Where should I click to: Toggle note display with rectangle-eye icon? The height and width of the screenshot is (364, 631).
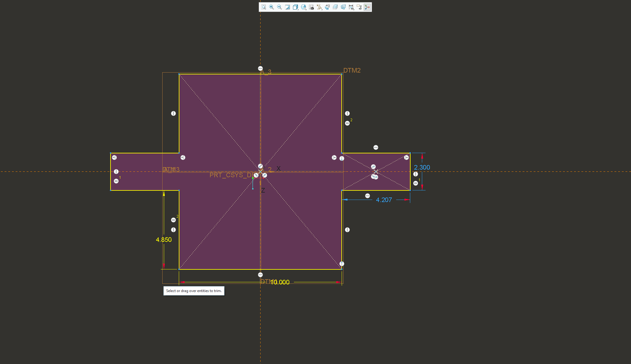(359, 7)
